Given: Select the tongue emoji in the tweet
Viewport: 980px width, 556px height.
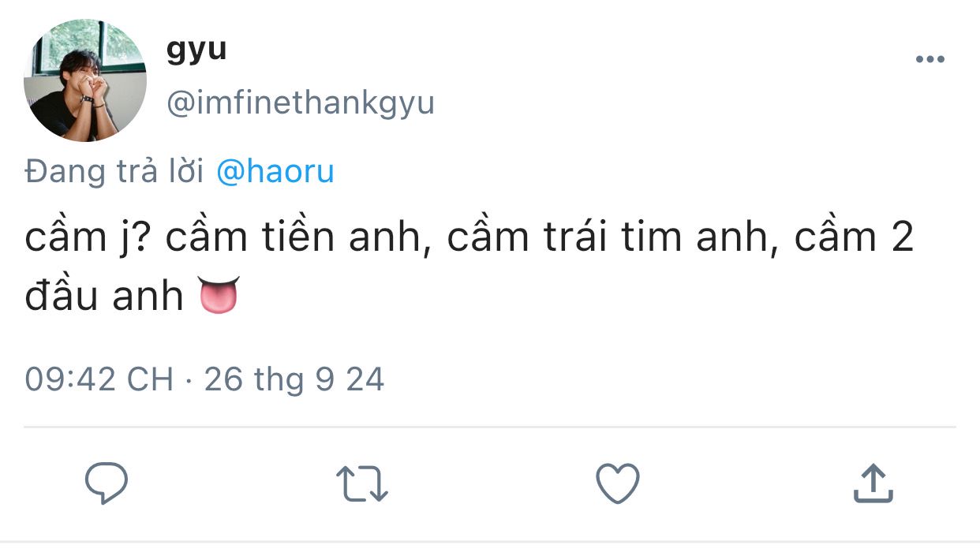Looking at the screenshot, I should pos(219,296).
